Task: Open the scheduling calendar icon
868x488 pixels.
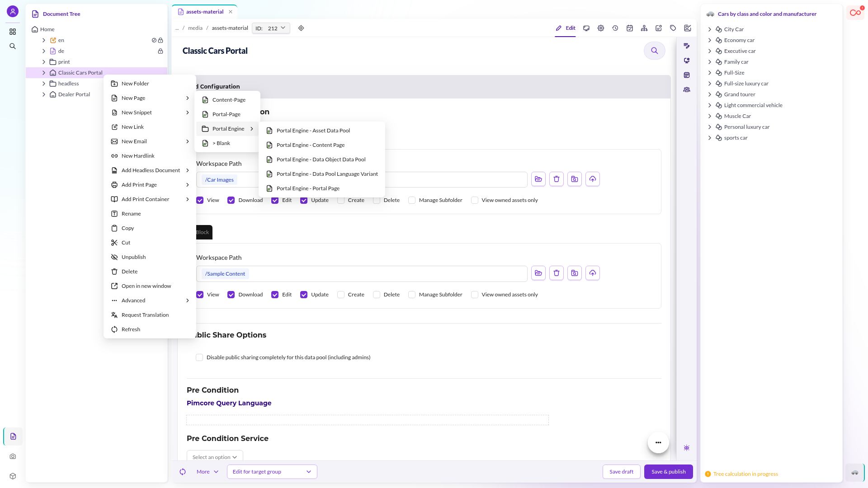Action: [x=630, y=28]
